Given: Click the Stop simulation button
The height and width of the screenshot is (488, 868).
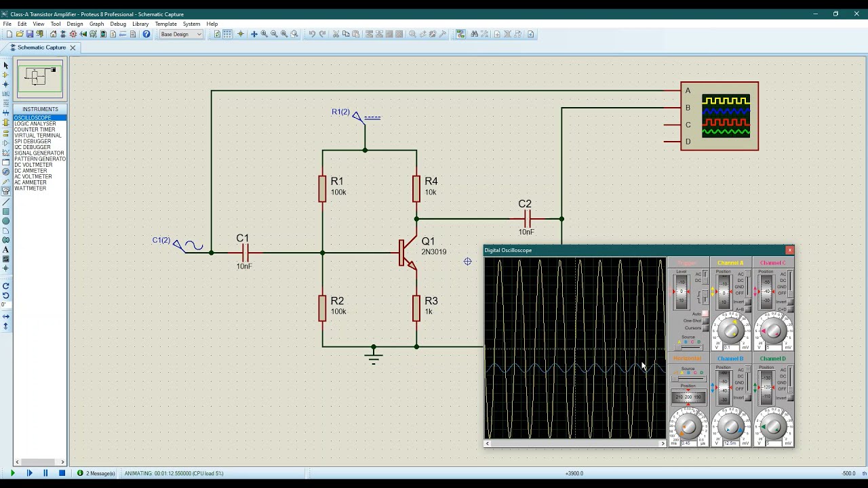Looking at the screenshot, I should coord(62,473).
